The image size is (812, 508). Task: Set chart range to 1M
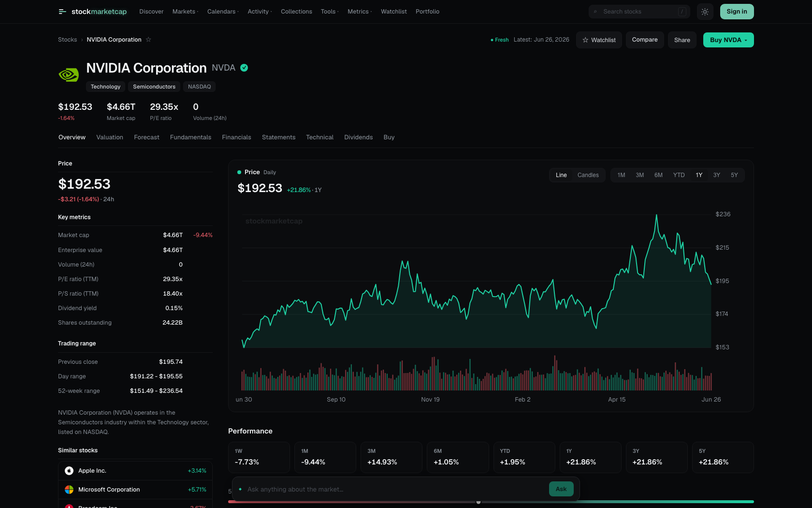(621, 175)
